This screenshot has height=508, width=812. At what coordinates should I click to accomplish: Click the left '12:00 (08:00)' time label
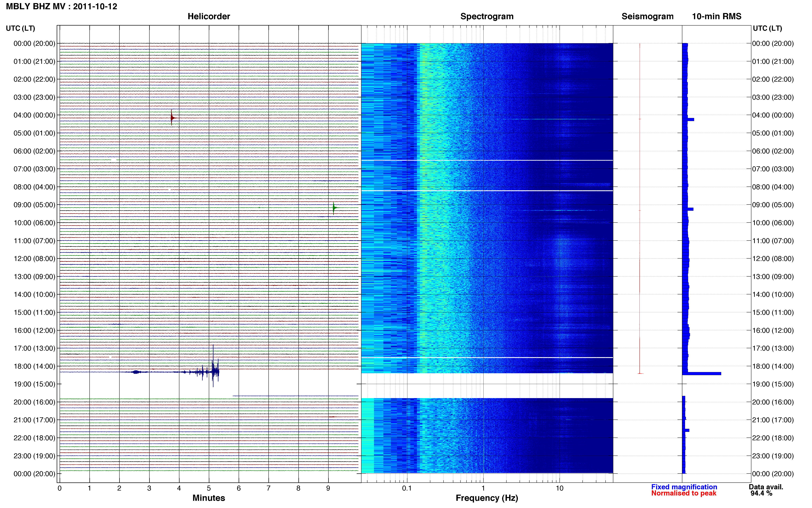[x=34, y=258]
